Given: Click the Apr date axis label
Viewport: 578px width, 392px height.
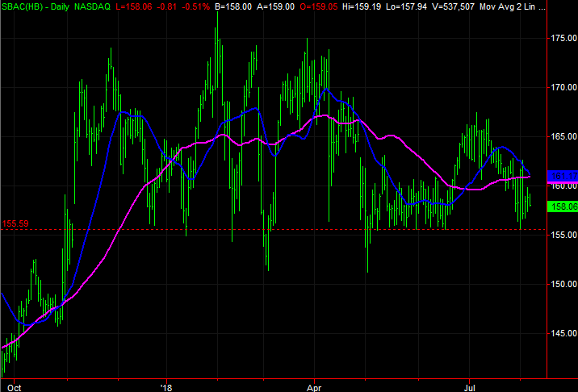Looking at the screenshot, I should (x=315, y=388).
